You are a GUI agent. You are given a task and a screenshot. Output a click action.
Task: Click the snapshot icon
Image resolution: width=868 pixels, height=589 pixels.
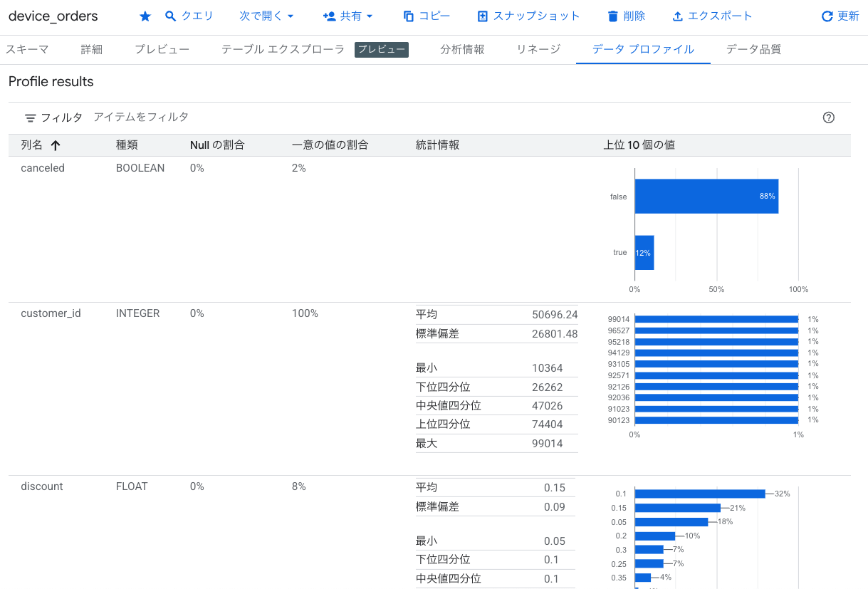tap(483, 16)
